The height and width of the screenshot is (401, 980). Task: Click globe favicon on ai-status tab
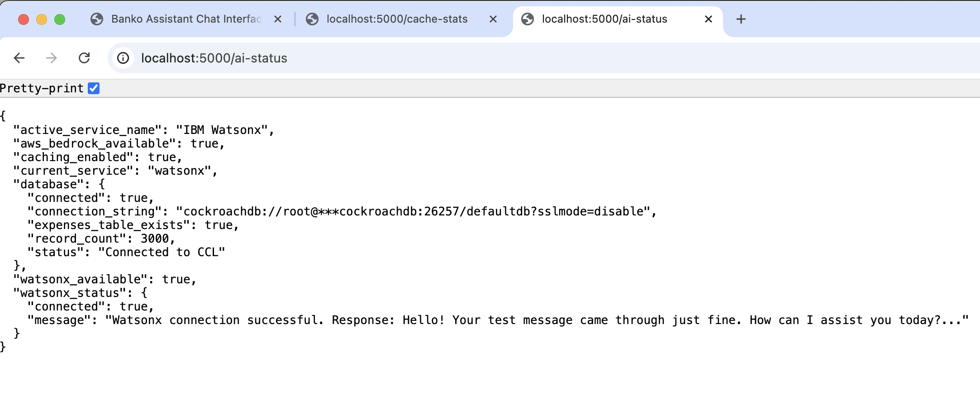coord(528,19)
